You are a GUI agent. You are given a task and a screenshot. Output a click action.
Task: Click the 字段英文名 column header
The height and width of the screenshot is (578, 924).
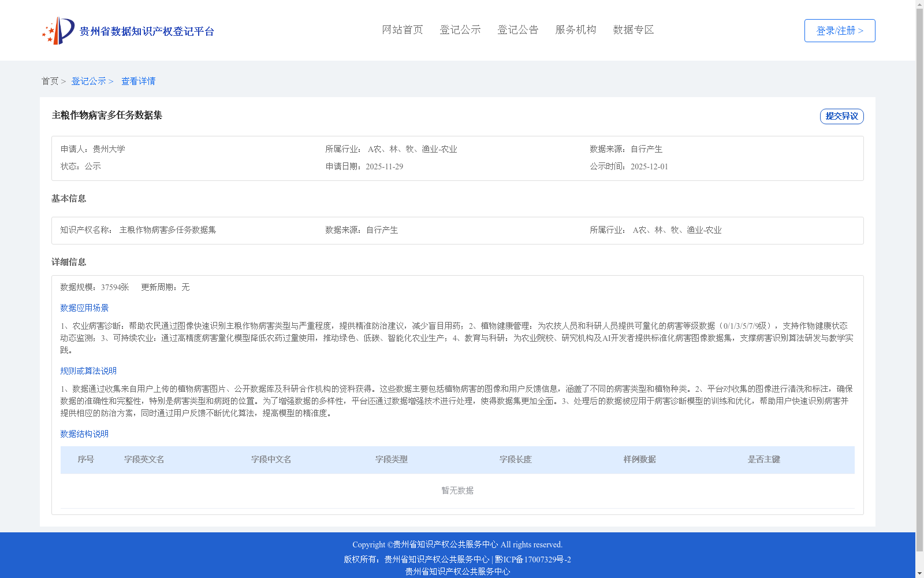click(x=144, y=460)
